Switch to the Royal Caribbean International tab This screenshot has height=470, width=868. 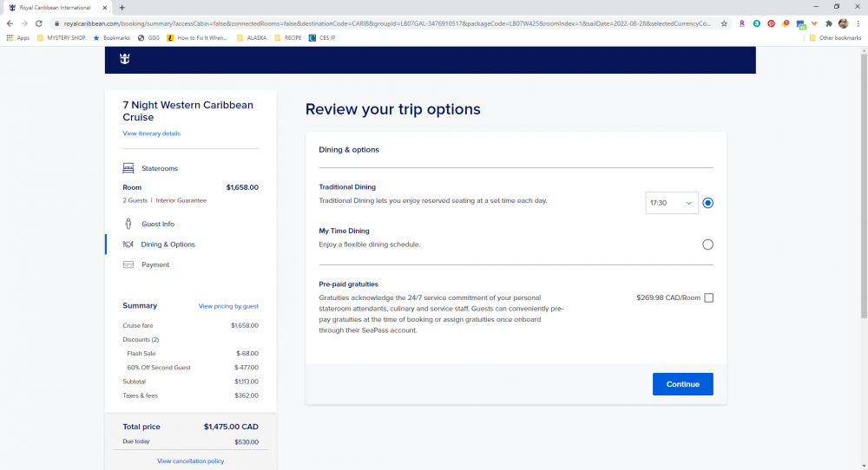[56, 8]
